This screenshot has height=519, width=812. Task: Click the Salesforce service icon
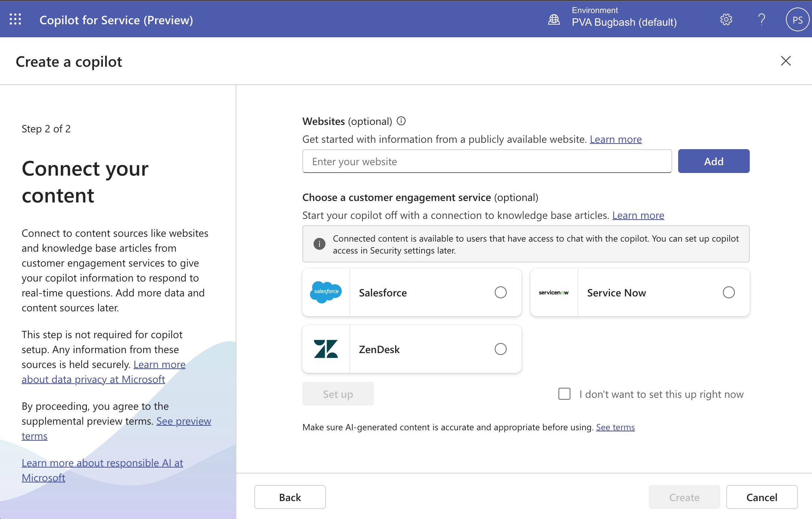(x=325, y=292)
